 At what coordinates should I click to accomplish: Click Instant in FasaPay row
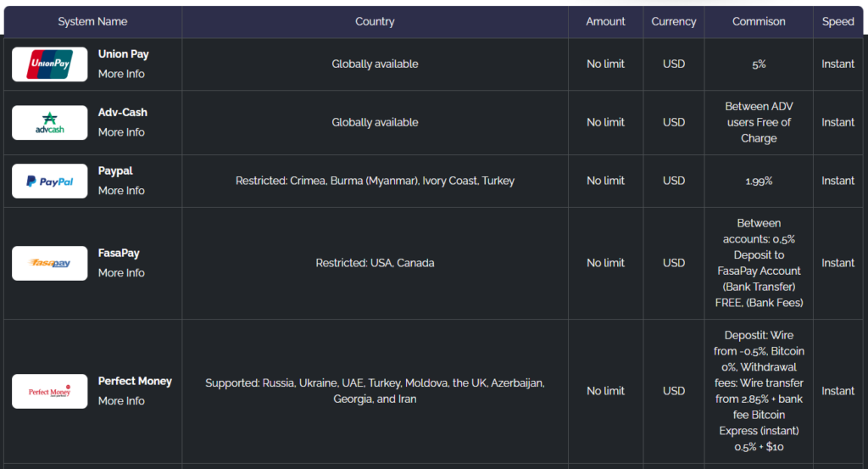(x=838, y=263)
